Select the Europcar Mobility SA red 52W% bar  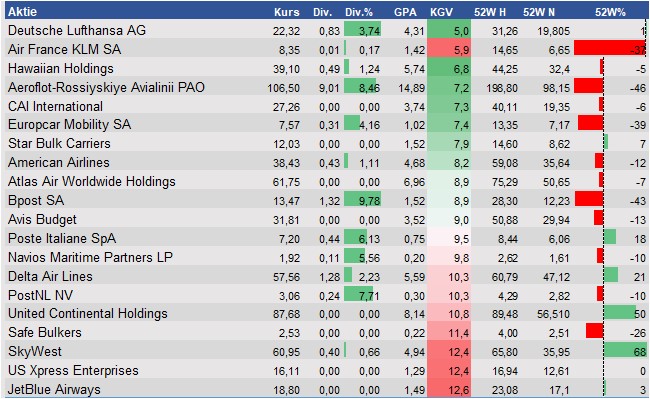pos(590,123)
